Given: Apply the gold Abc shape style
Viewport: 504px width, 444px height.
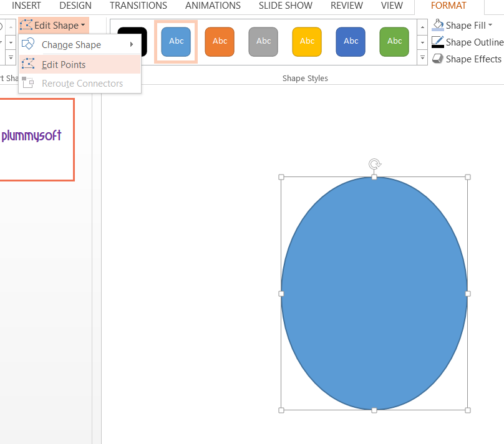Looking at the screenshot, I should (x=307, y=42).
